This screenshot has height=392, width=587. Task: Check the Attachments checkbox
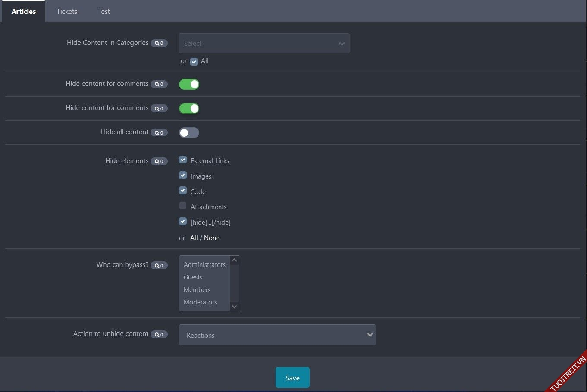pyautogui.click(x=183, y=206)
